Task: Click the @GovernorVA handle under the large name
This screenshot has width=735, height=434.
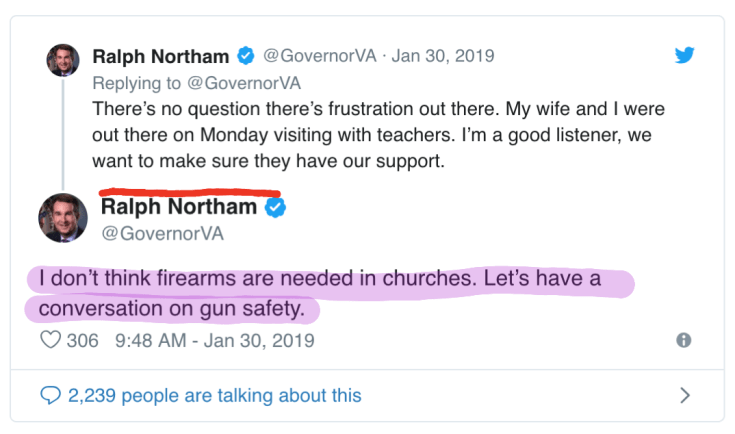Action: pos(162,234)
